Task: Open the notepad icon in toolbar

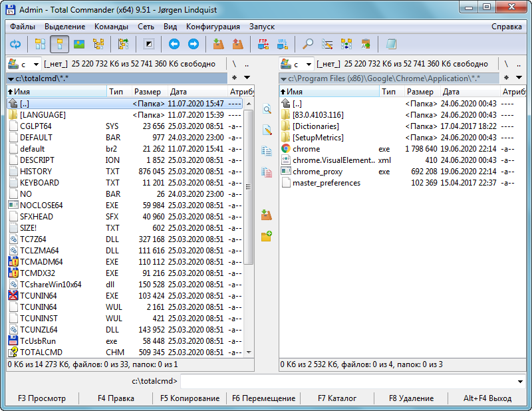Action: pos(391,44)
